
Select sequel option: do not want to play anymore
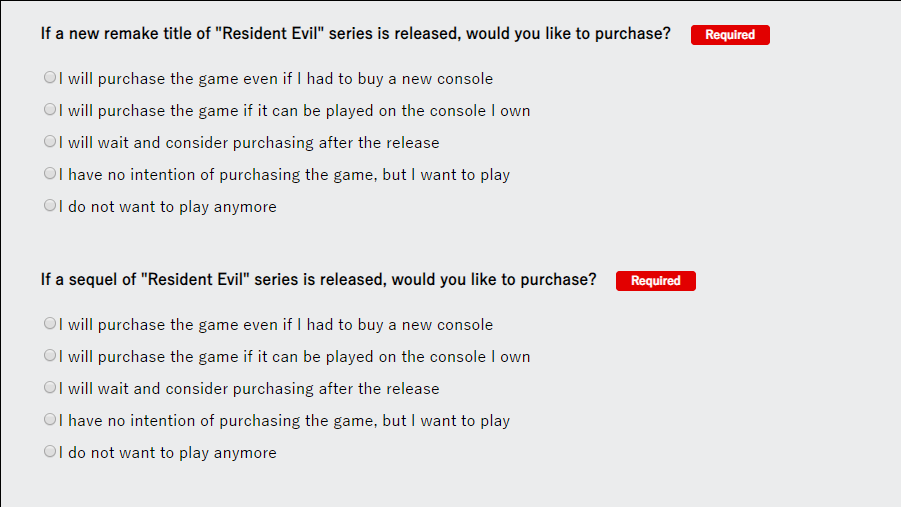click(x=50, y=451)
